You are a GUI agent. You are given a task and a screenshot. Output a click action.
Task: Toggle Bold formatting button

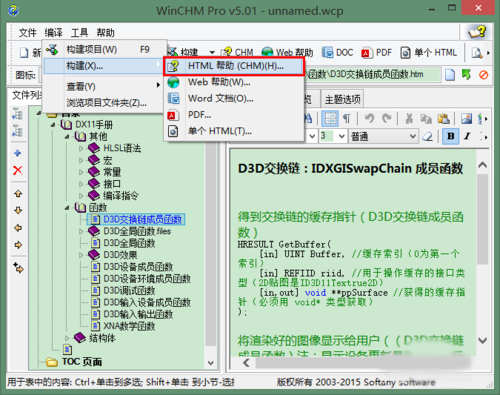coord(451,136)
